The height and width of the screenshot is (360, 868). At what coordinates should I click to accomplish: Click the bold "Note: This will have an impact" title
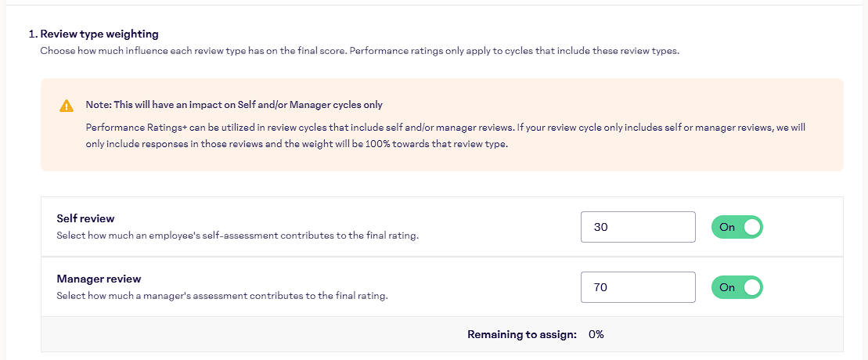click(234, 105)
